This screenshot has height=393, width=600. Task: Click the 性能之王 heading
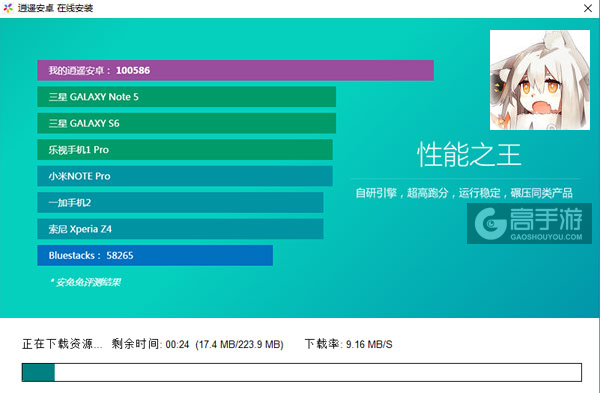(x=469, y=155)
